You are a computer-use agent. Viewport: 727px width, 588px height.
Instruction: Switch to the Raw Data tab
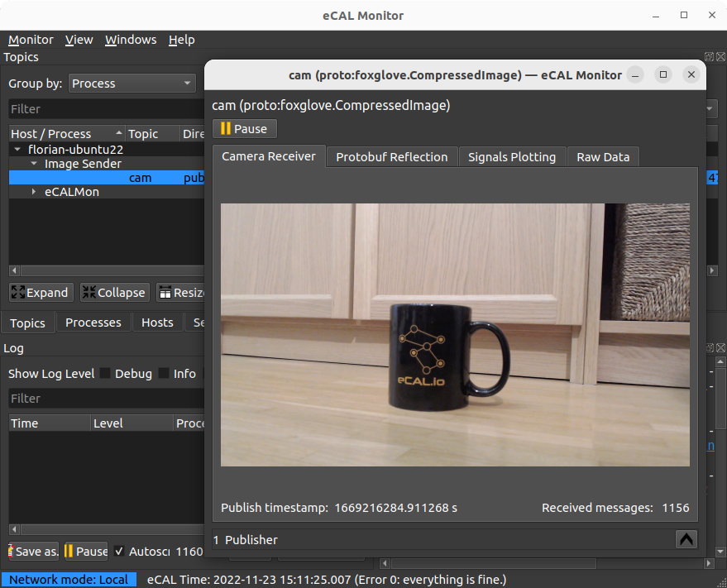click(603, 157)
